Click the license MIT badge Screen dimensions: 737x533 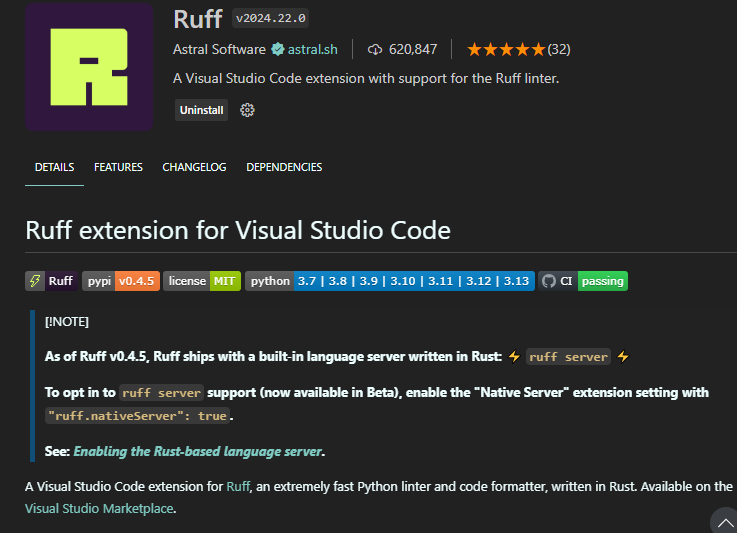(202, 281)
